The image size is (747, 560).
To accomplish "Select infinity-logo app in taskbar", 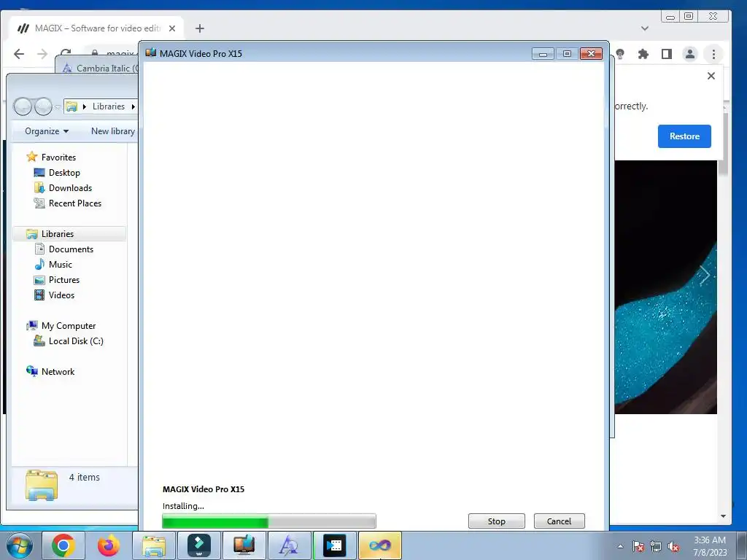I will tap(379, 545).
